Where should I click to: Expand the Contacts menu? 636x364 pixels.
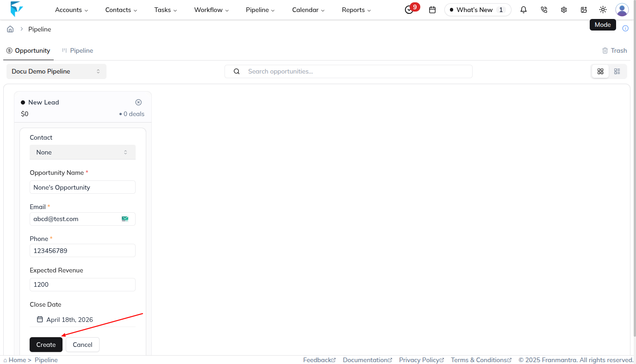click(121, 10)
